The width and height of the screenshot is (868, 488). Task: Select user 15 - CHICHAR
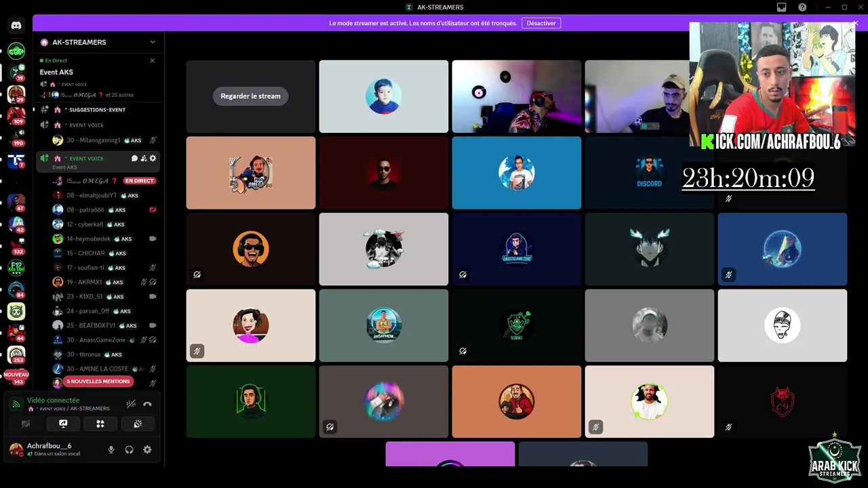[104, 253]
